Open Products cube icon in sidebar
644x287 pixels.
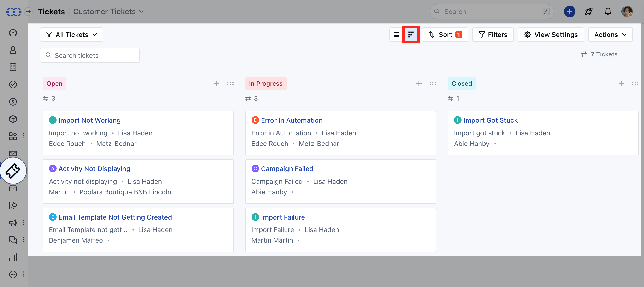[13, 119]
